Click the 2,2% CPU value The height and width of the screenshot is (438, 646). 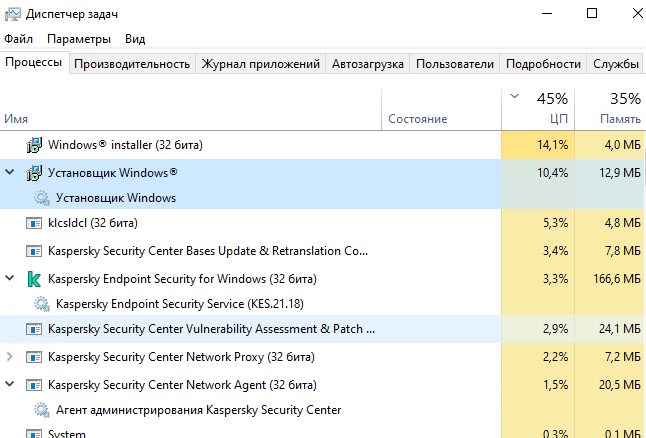coord(555,357)
